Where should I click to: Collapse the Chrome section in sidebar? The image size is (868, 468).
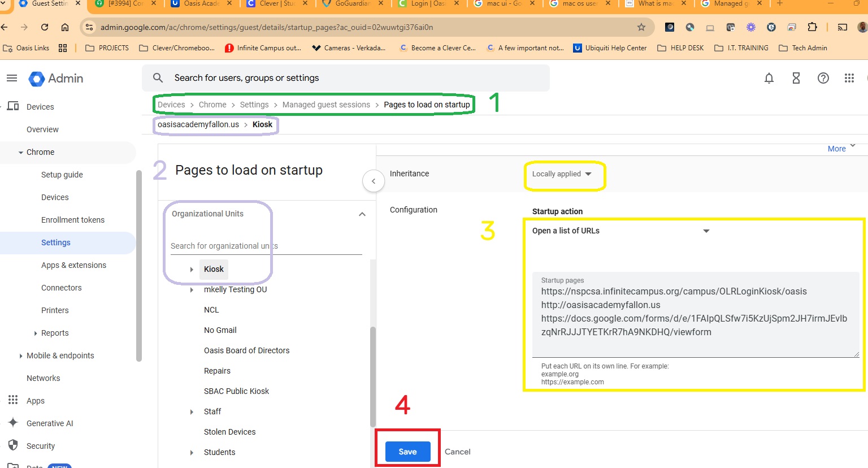click(x=21, y=153)
